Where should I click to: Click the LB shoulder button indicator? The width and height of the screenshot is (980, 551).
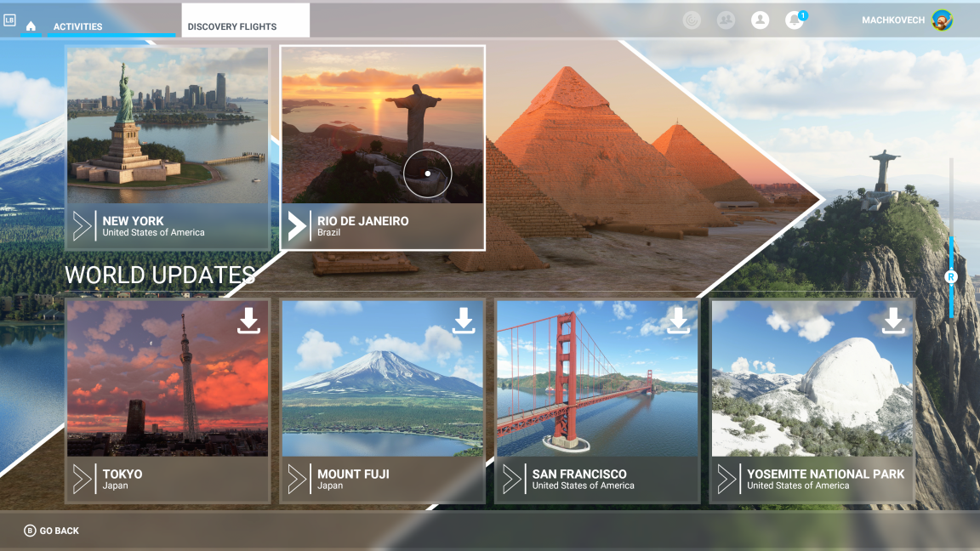pos(10,20)
